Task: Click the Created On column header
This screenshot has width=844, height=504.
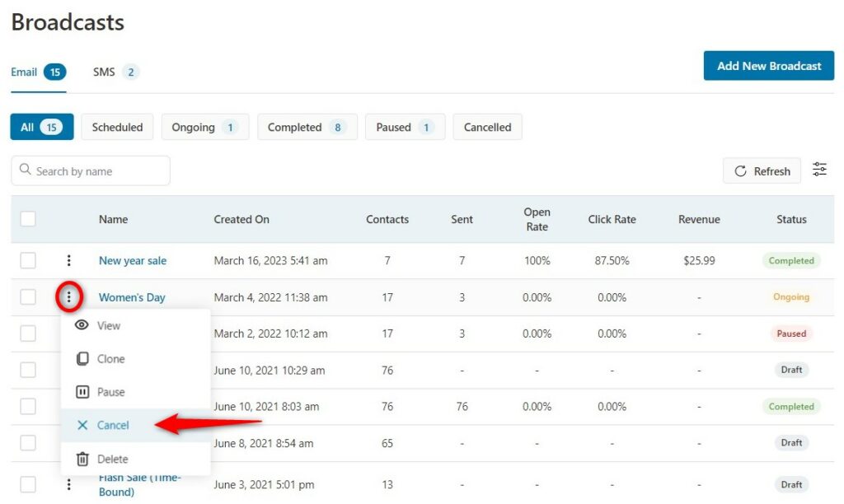Action: point(241,219)
